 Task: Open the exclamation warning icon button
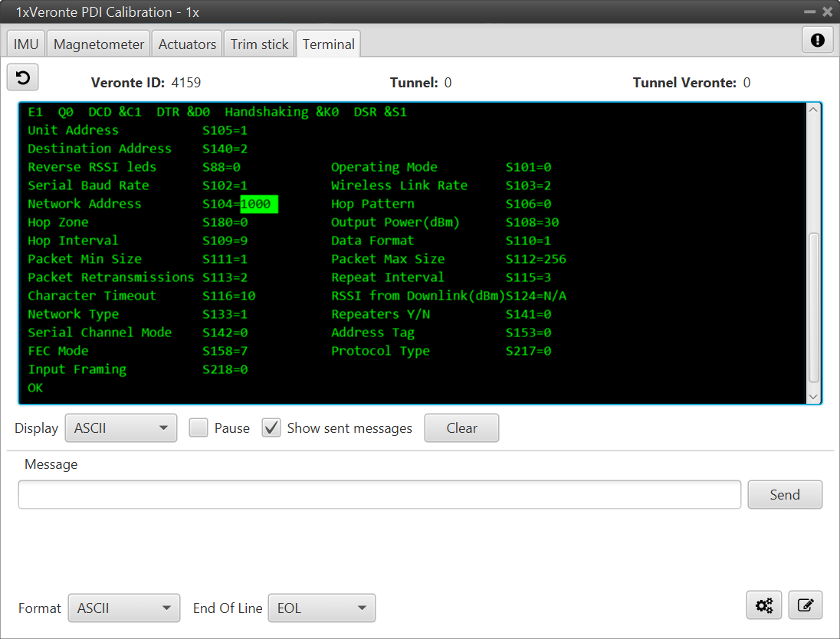(817, 41)
